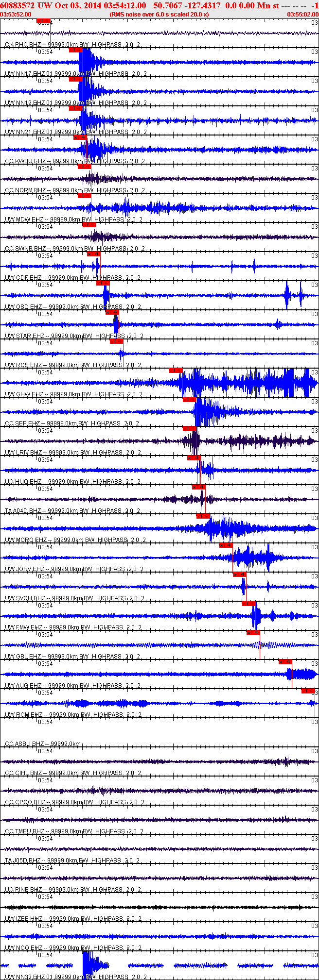
Task: Click the red pick marker on UO.HUO trace
Action: pos(194,458)
